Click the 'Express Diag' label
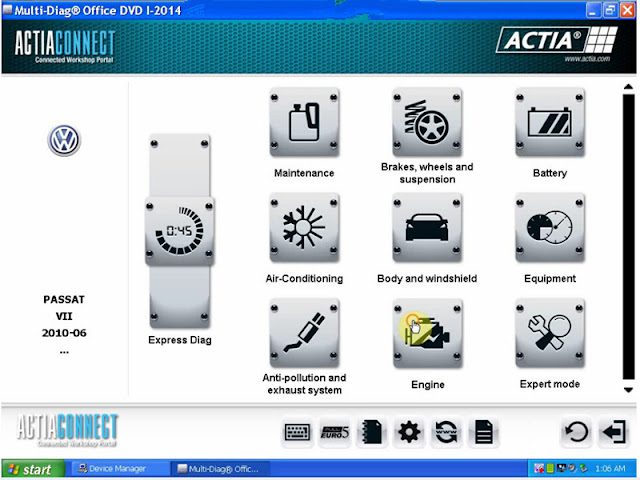Viewport: 640px width, 480px height. (180, 340)
